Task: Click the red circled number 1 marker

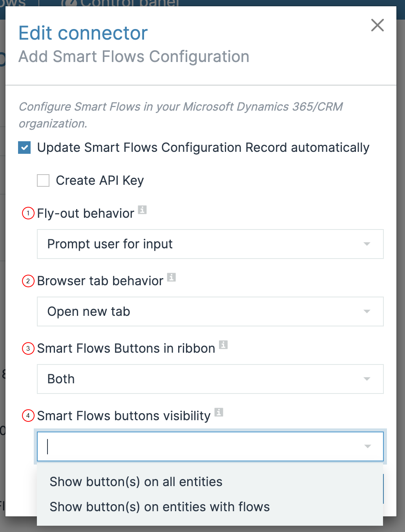Action: point(28,213)
